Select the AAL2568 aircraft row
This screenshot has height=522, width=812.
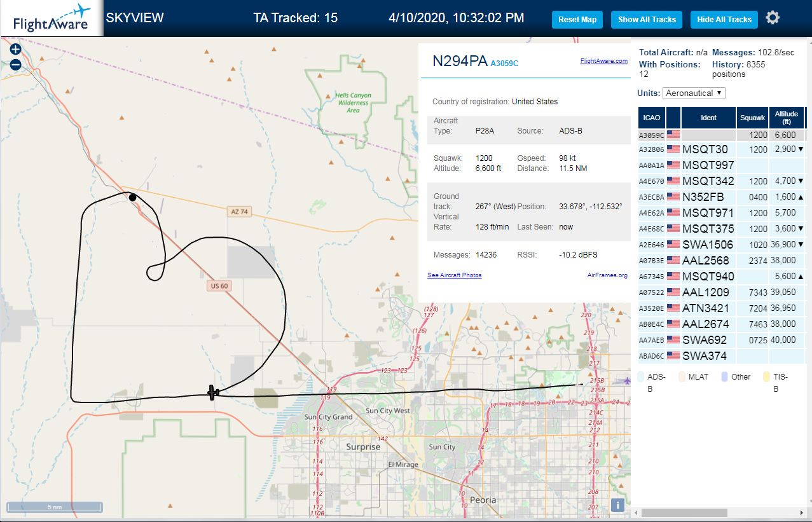click(x=722, y=261)
